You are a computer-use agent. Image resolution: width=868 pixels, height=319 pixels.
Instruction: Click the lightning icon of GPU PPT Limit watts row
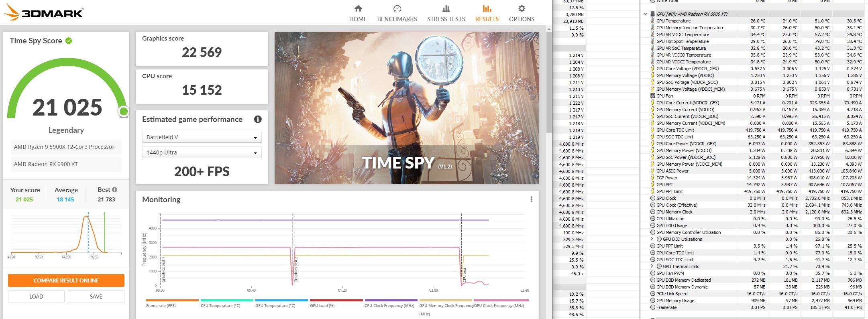[x=652, y=191]
